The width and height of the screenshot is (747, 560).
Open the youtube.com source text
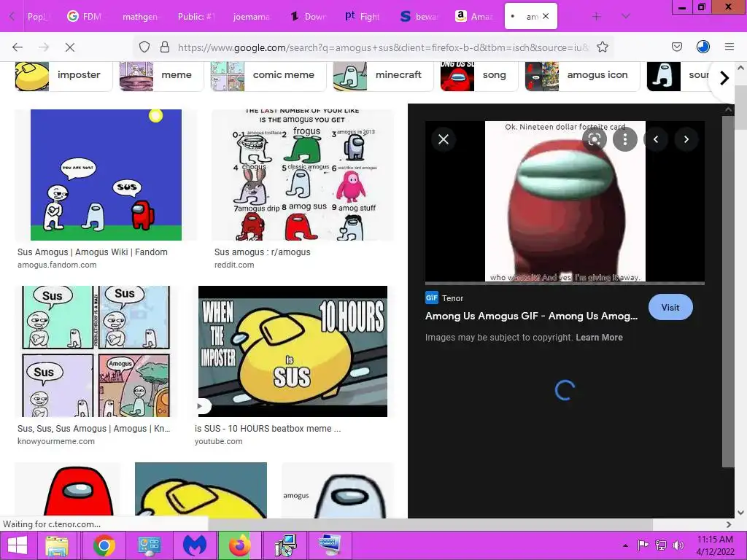(x=219, y=441)
